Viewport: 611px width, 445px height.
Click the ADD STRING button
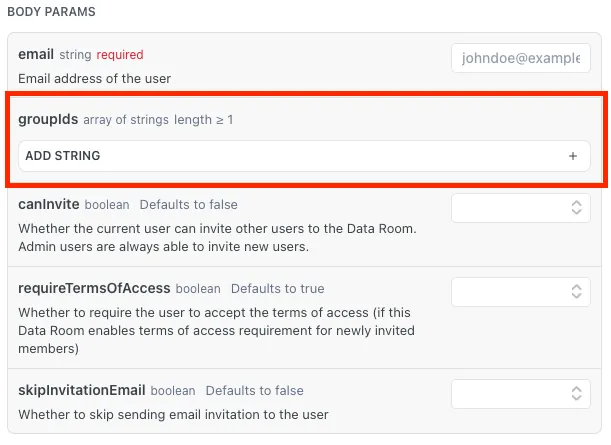(304, 156)
